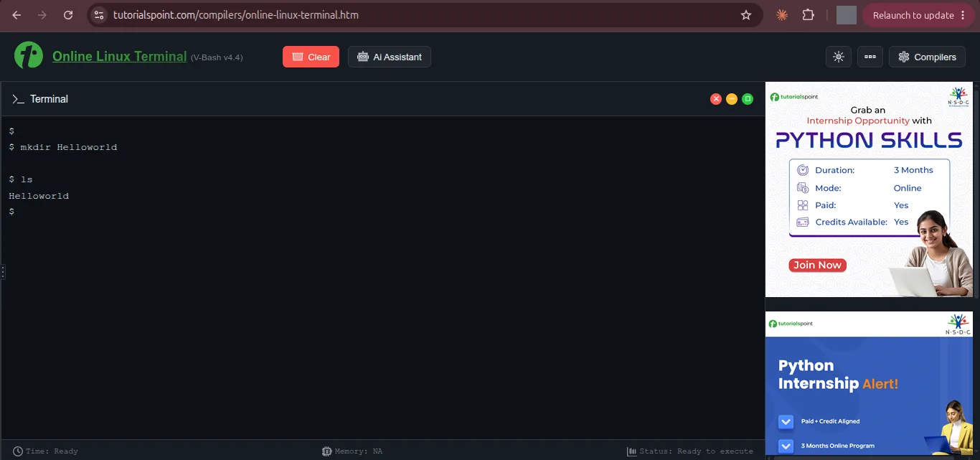The width and height of the screenshot is (980, 460).
Task: Open the Python Skills internship ad
Action: 869,189
